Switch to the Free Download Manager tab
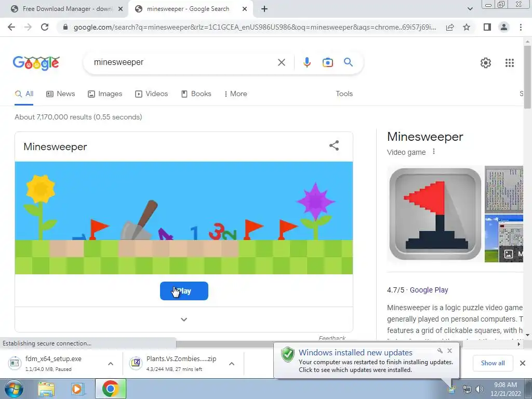Image resolution: width=532 pixels, height=399 pixels. point(64,9)
